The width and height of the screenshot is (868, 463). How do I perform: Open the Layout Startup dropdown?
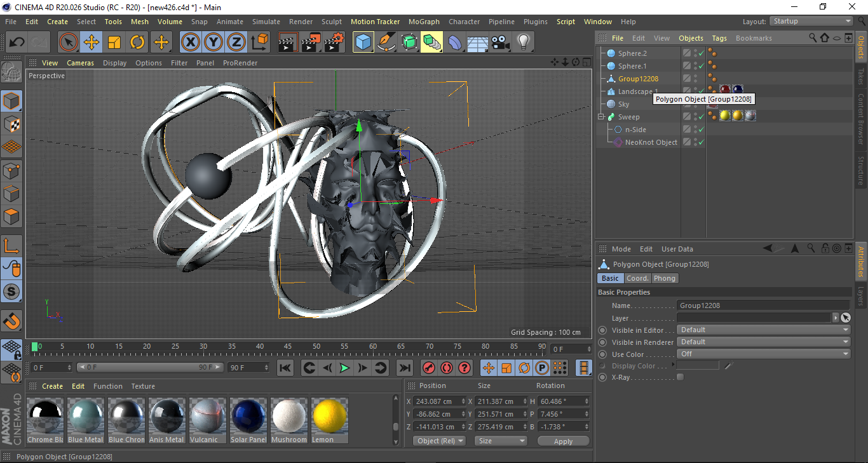[x=811, y=22]
